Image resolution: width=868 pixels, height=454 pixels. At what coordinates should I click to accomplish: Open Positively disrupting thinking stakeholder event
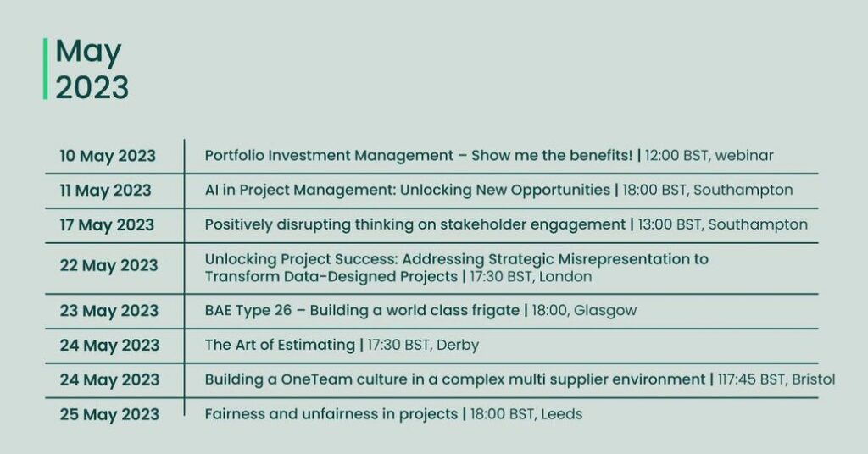pyautogui.click(x=415, y=224)
